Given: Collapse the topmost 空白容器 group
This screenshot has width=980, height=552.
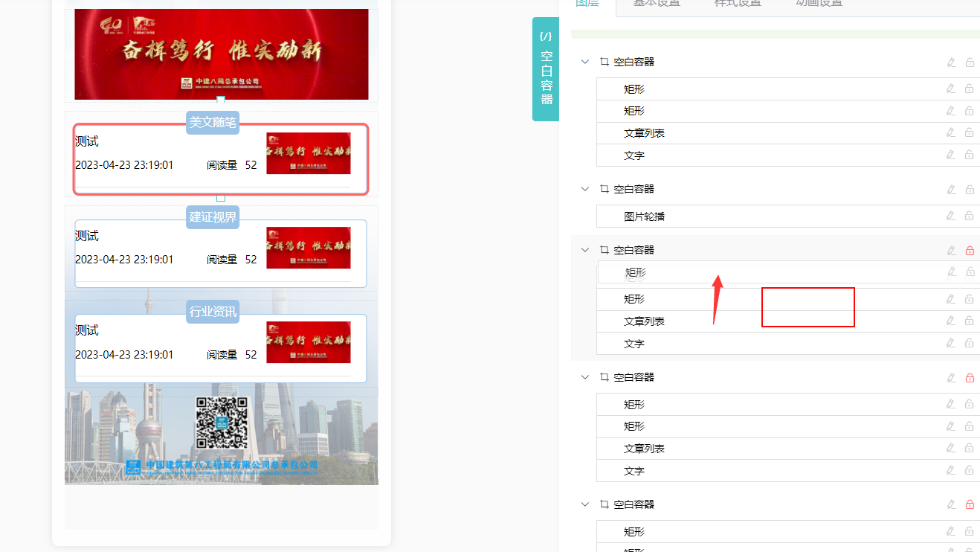Looking at the screenshot, I should (585, 62).
